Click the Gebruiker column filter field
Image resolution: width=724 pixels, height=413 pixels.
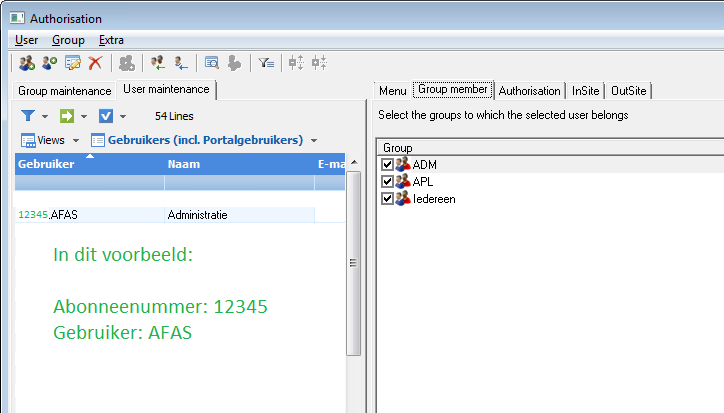(x=90, y=182)
